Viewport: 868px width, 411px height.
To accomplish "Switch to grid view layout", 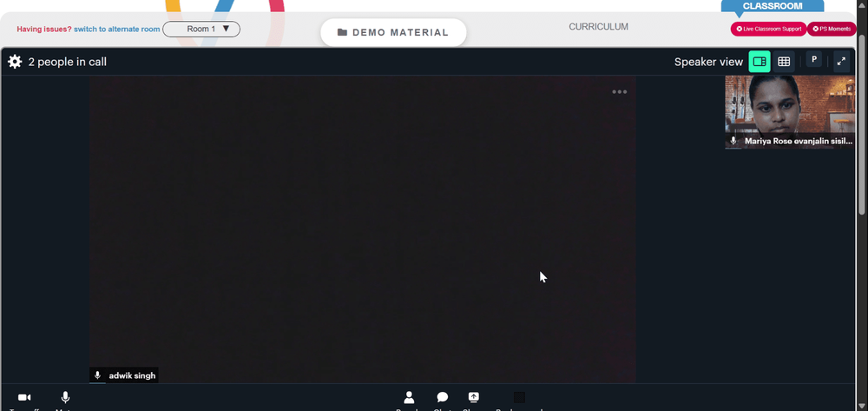I will coord(784,62).
